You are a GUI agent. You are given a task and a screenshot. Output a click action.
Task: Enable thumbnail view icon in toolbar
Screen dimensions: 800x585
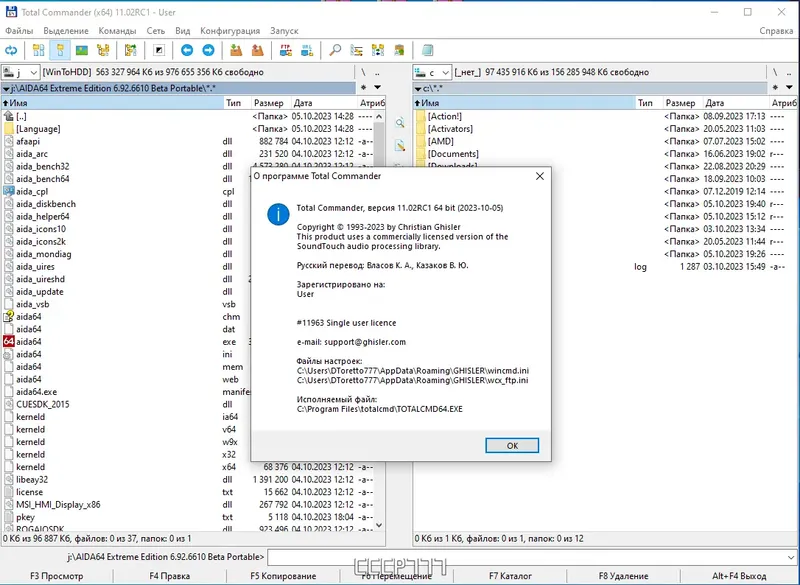82,50
